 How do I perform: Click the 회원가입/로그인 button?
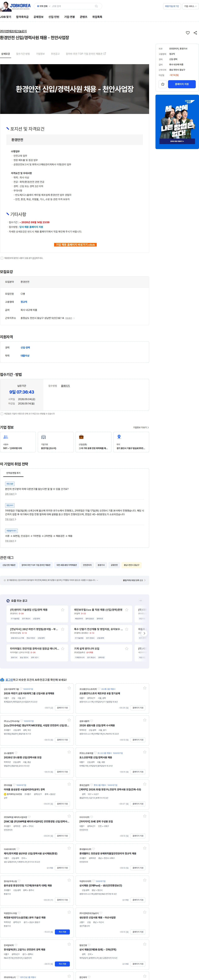[x=172, y=6]
